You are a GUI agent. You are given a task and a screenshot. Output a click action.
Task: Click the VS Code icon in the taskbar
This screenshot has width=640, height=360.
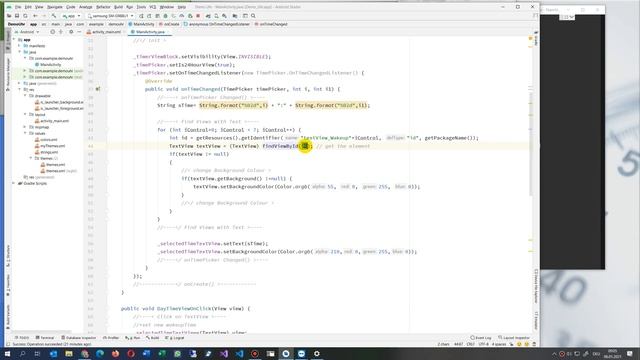(x=239, y=353)
